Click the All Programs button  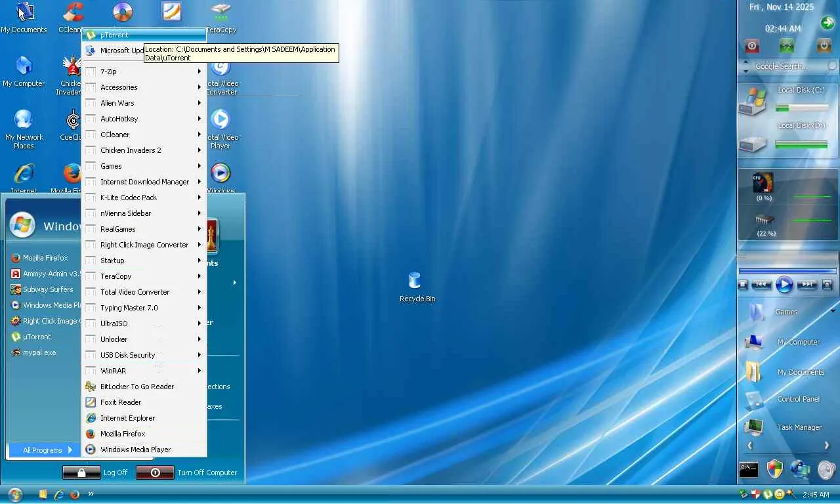point(44,450)
